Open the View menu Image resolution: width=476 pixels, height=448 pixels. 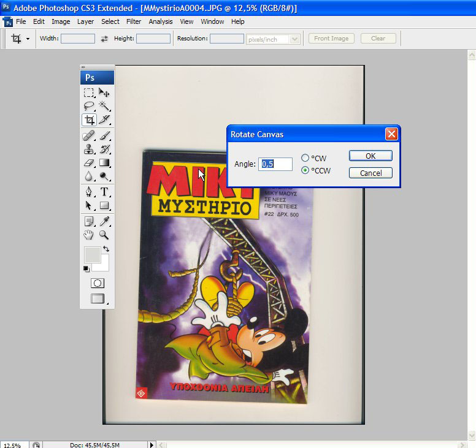pyautogui.click(x=186, y=21)
